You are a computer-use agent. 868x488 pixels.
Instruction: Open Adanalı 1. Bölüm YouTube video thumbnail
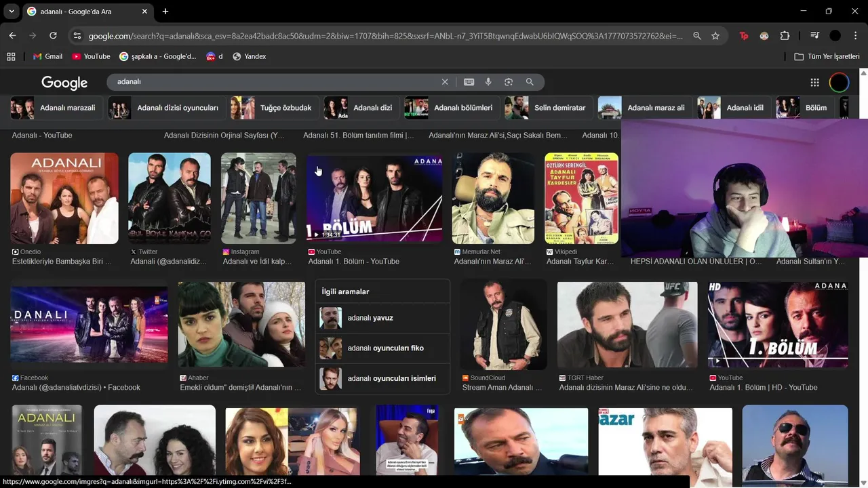click(374, 198)
